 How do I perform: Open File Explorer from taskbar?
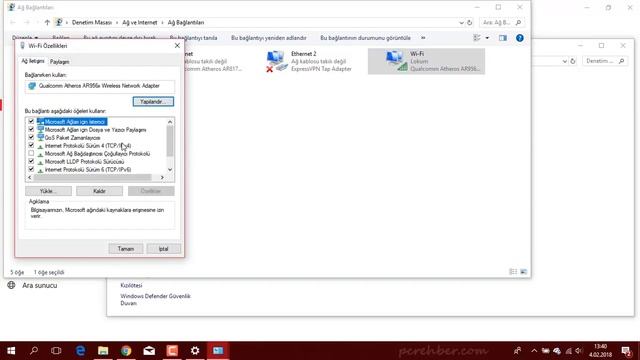click(103, 351)
